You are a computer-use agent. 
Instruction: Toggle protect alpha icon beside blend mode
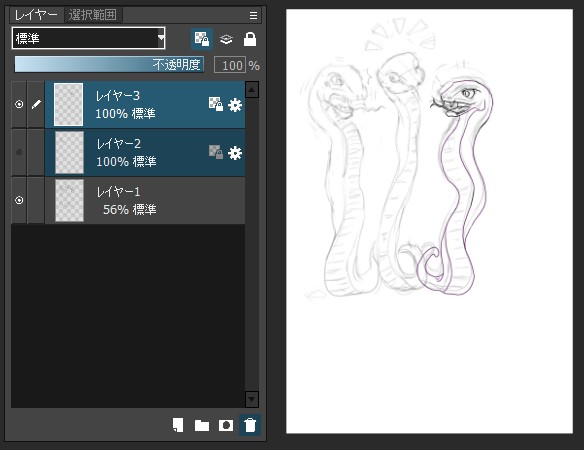202,39
